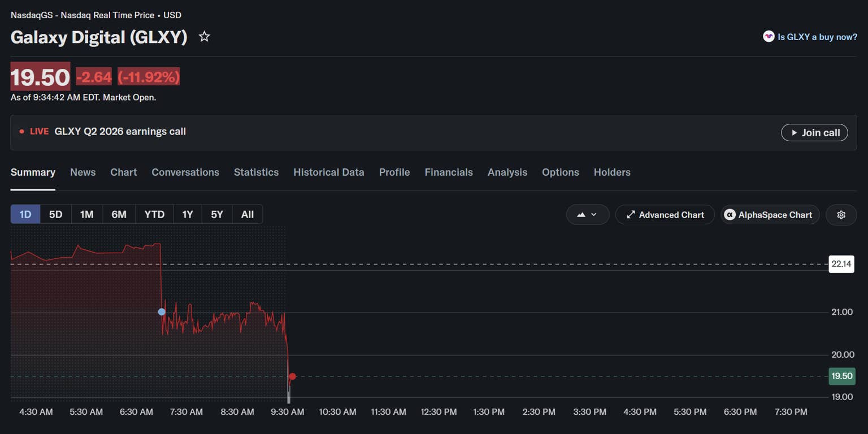The image size is (868, 434).
Task: Add GLXY to watchlist with star icon
Action: pos(204,37)
